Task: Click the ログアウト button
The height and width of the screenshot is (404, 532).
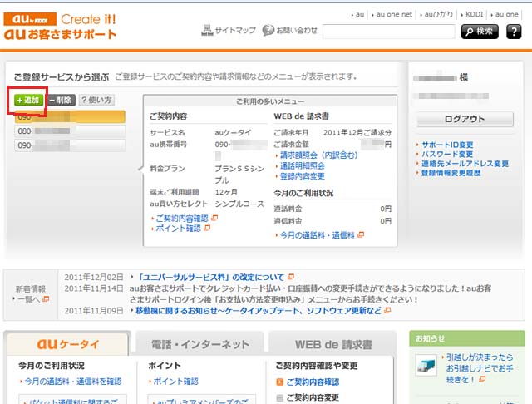Action: tap(465, 119)
